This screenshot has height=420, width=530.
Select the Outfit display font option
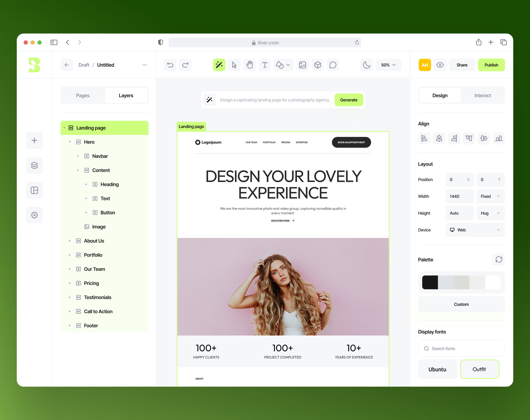[x=479, y=369]
